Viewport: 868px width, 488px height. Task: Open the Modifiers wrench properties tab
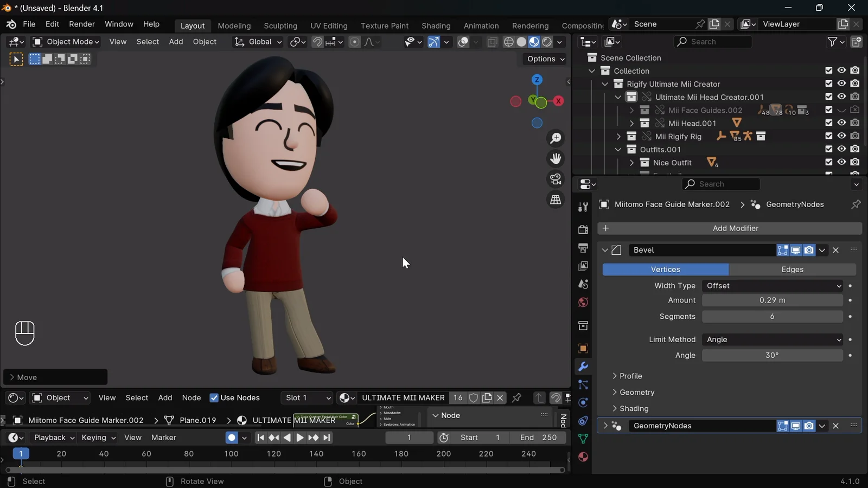583,367
